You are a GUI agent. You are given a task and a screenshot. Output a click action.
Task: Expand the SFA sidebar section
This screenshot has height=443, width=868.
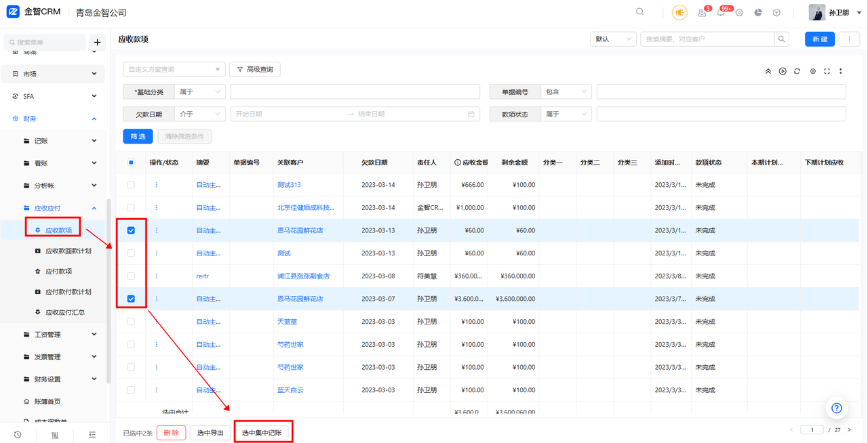tap(54, 96)
